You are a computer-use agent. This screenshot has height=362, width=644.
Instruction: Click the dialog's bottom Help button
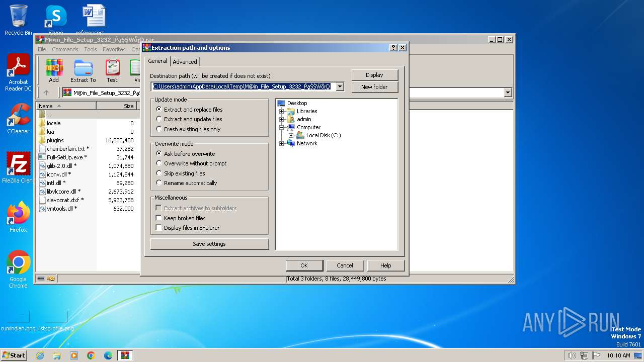[385, 265]
